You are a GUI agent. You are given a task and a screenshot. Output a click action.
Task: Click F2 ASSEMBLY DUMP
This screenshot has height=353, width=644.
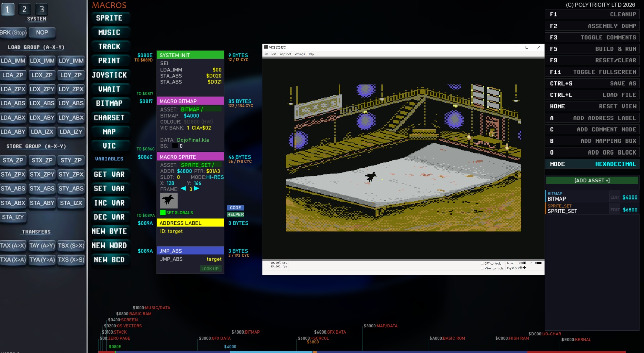tap(593, 26)
